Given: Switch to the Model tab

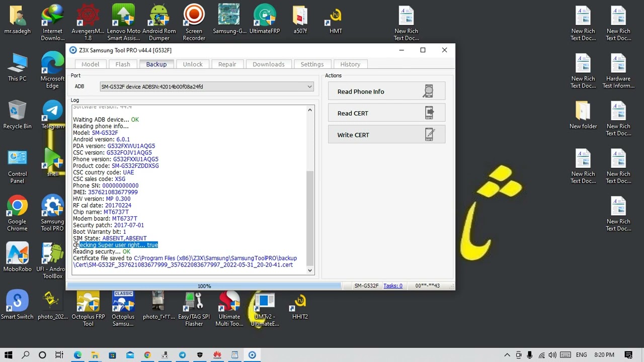Looking at the screenshot, I should coord(91,64).
